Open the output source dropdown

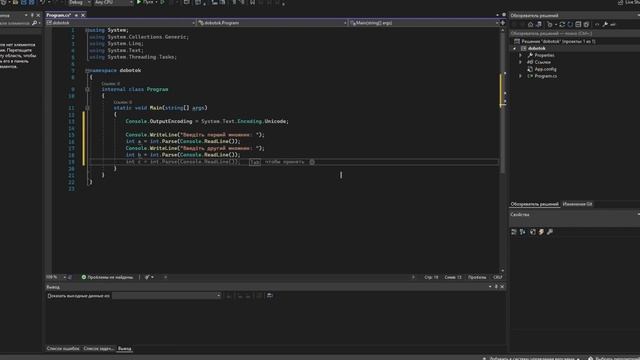coord(167,296)
